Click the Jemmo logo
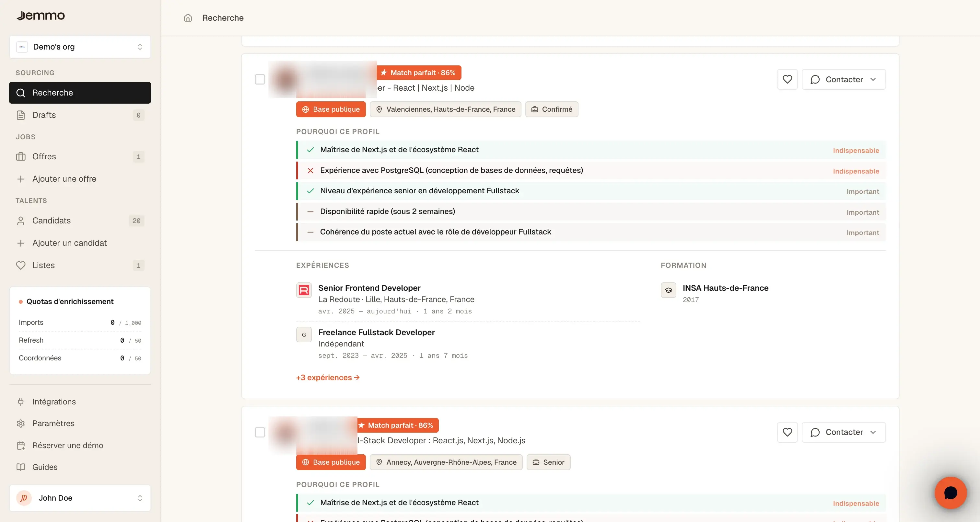980x522 pixels. click(x=41, y=16)
